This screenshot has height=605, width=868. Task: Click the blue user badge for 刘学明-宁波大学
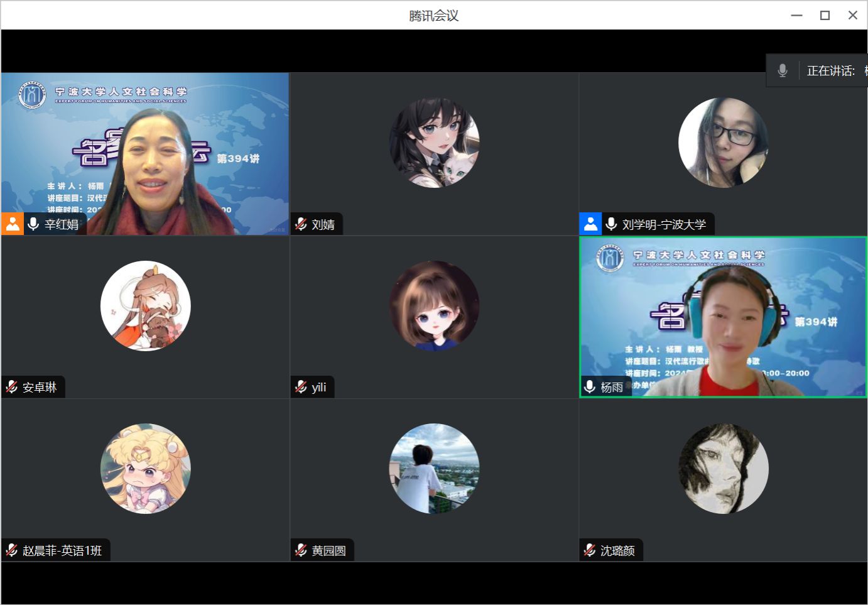590,224
